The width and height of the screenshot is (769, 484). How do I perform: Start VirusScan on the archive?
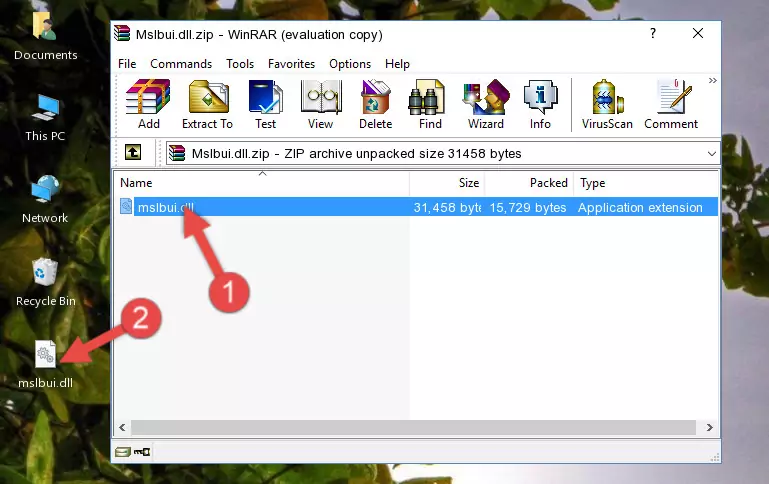[607, 104]
